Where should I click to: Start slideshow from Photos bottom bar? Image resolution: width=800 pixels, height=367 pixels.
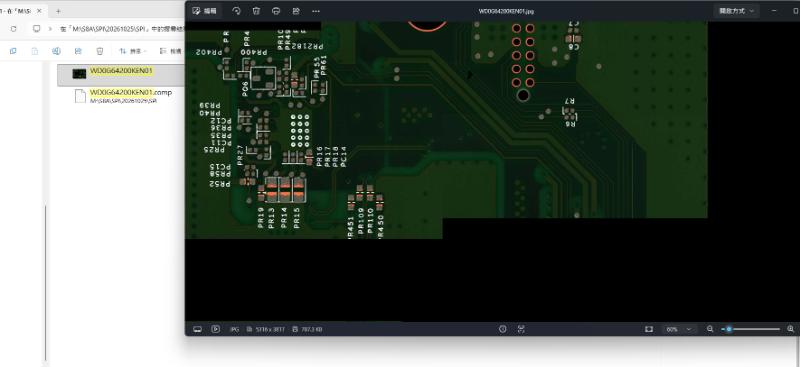[216, 329]
